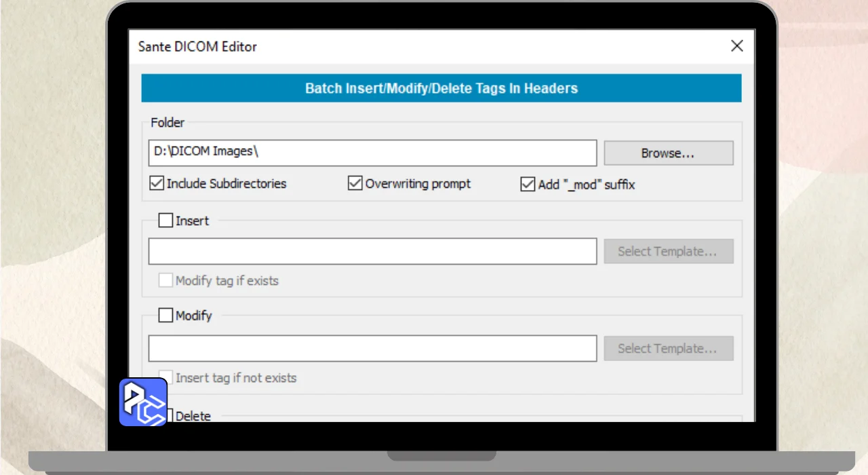Toggle the Overwriting prompt checkbox
The width and height of the screenshot is (868, 475).
(x=355, y=183)
